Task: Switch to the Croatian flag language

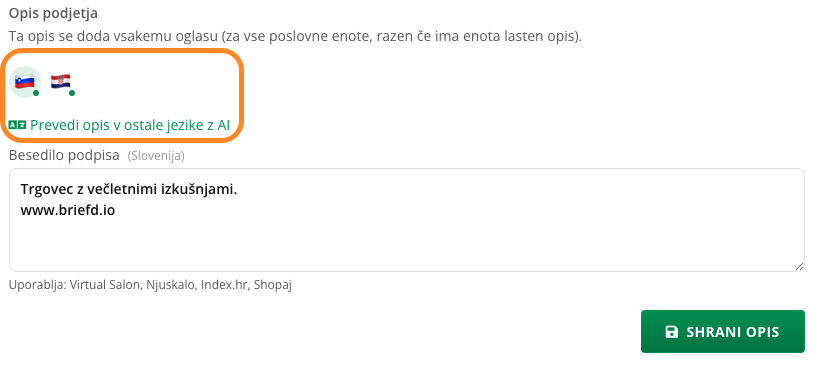Action: 61,82
